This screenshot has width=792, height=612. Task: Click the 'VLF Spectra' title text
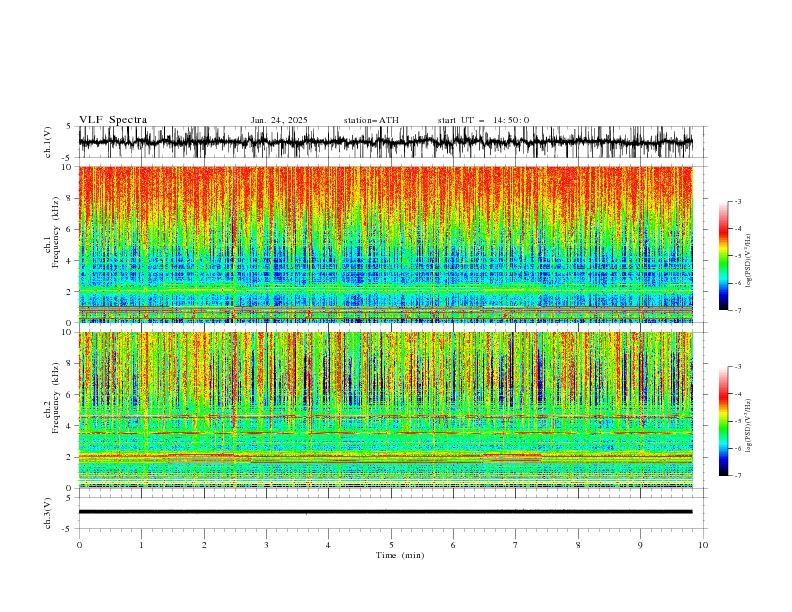click(113, 120)
